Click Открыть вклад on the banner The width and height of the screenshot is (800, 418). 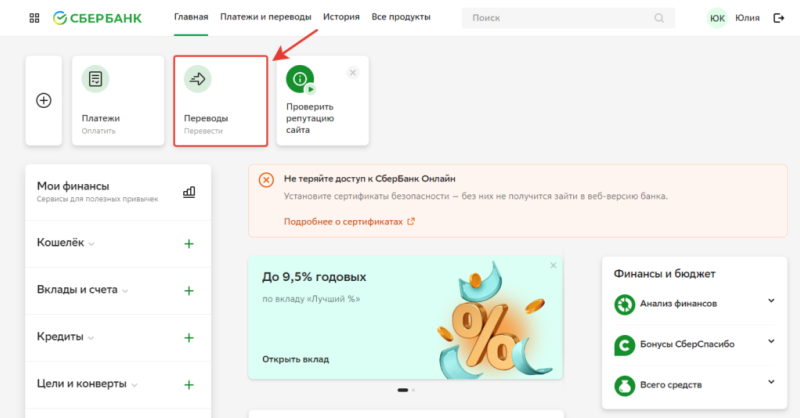295,359
